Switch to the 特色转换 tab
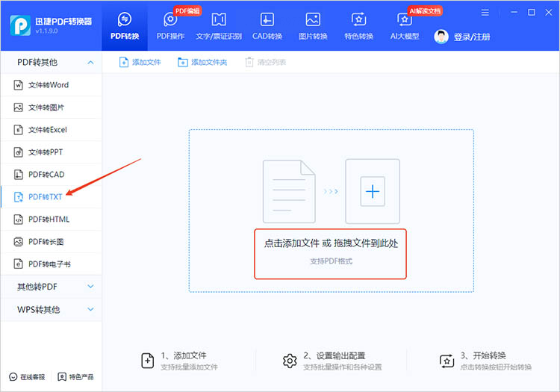The image size is (560, 392). pyautogui.click(x=358, y=25)
